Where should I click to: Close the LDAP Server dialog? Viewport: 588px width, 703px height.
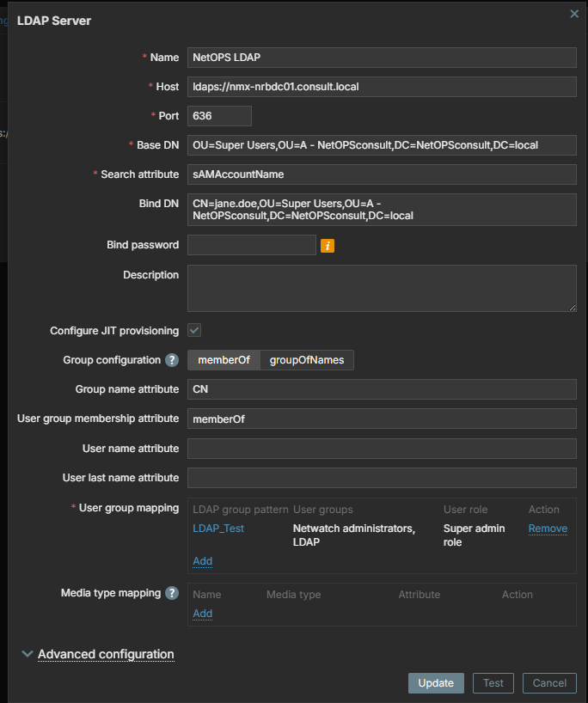(574, 14)
